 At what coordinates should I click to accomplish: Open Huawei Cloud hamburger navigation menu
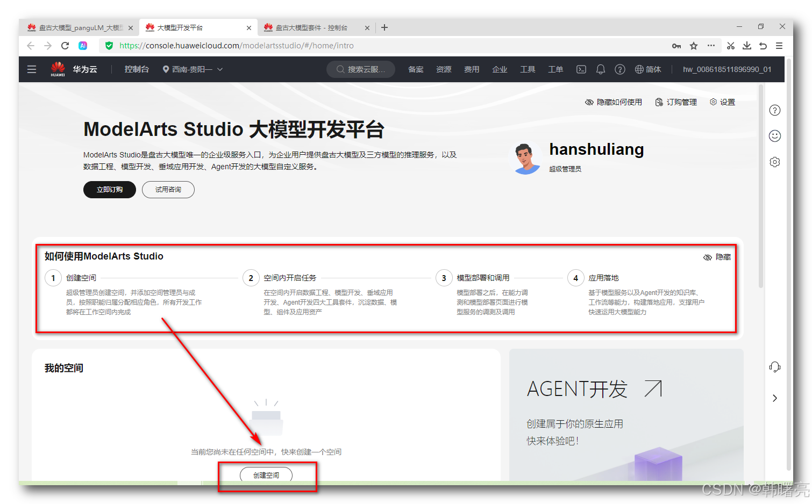pyautogui.click(x=32, y=69)
